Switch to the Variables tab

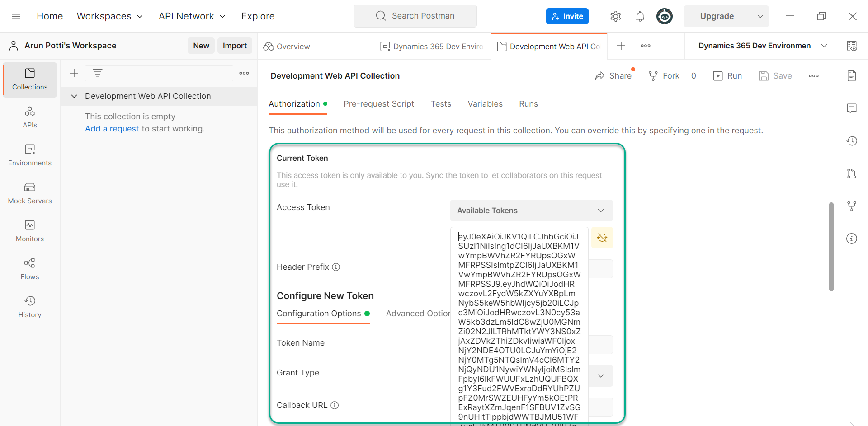tap(485, 104)
